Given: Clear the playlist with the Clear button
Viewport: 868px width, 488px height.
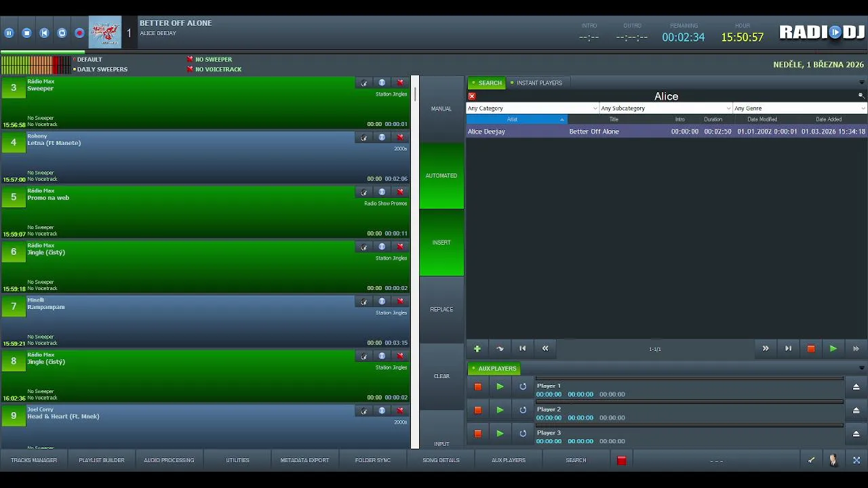Looking at the screenshot, I should (x=441, y=376).
